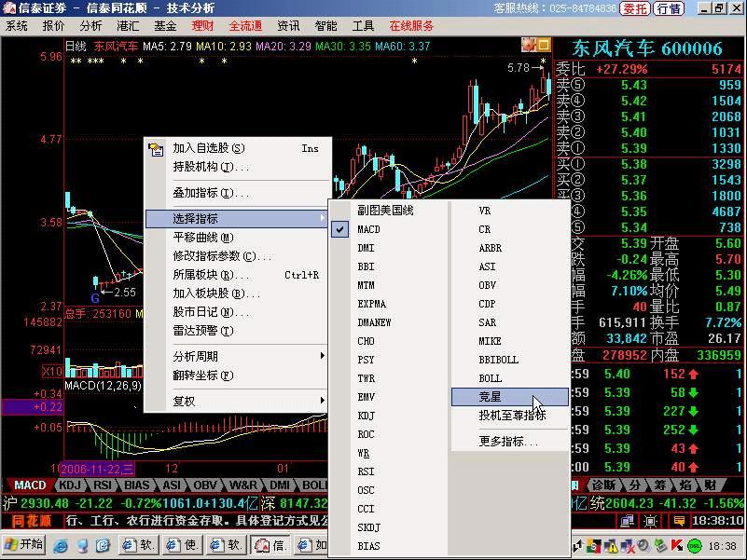Click the 卖⑤ price 5.43
This screenshot has width=747, height=560.
(633, 85)
